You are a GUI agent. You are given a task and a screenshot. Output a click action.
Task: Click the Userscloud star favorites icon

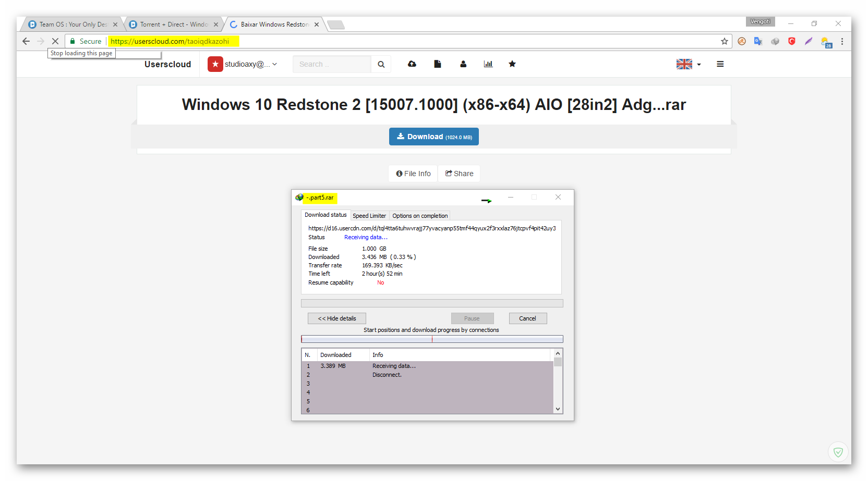(x=512, y=64)
